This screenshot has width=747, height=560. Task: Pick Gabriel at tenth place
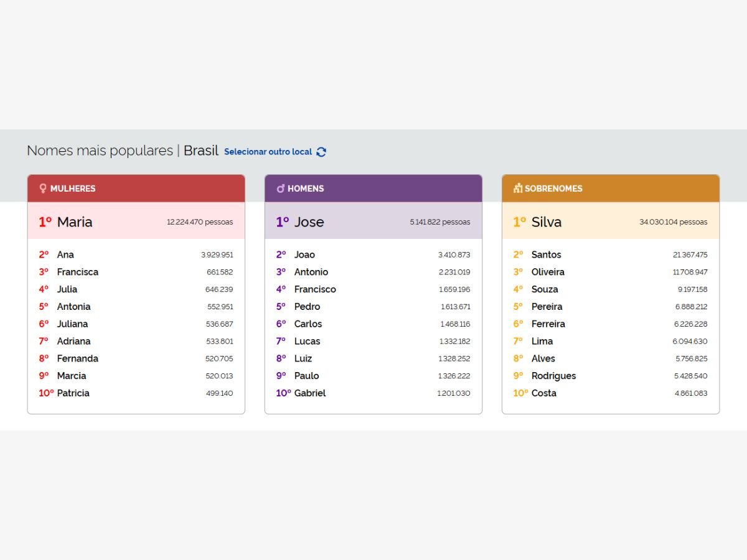click(310, 393)
